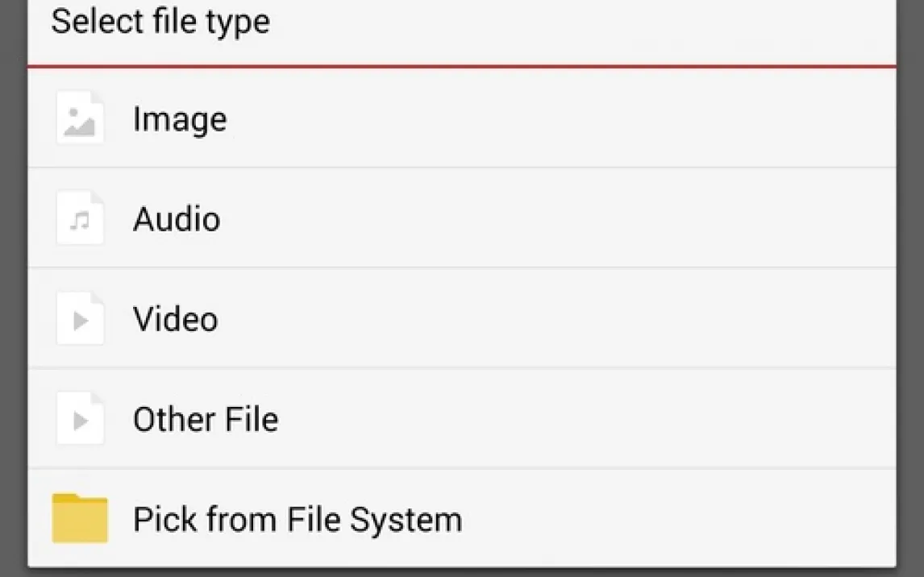The height and width of the screenshot is (577, 924).
Task: Click the Audio music note icon
Action: click(x=80, y=219)
